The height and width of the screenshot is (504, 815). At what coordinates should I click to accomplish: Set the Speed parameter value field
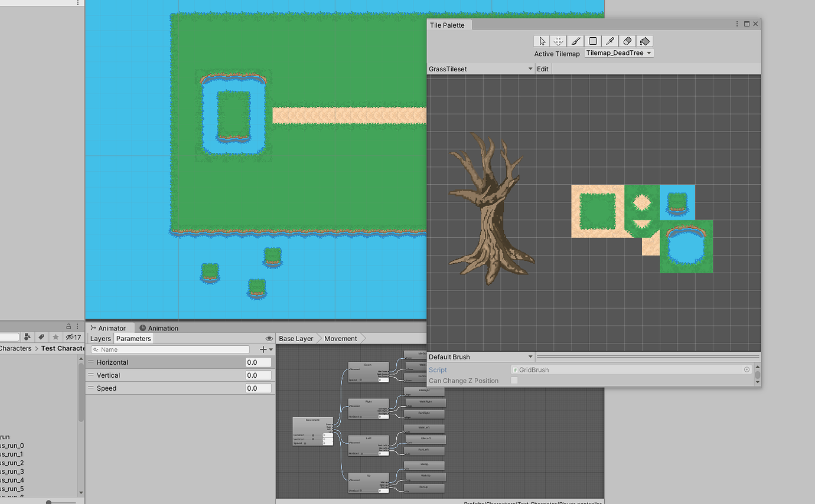pyautogui.click(x=258, y=388)
